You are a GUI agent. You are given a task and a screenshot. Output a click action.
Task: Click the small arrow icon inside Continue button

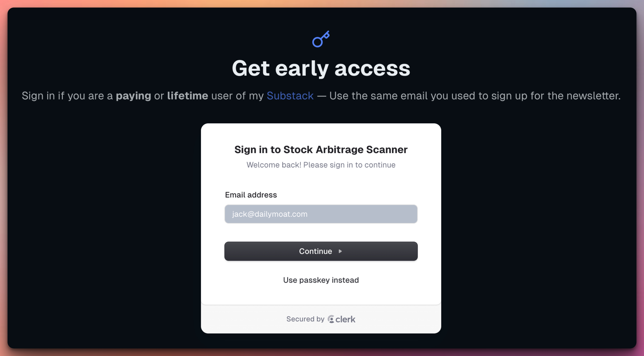340,251
